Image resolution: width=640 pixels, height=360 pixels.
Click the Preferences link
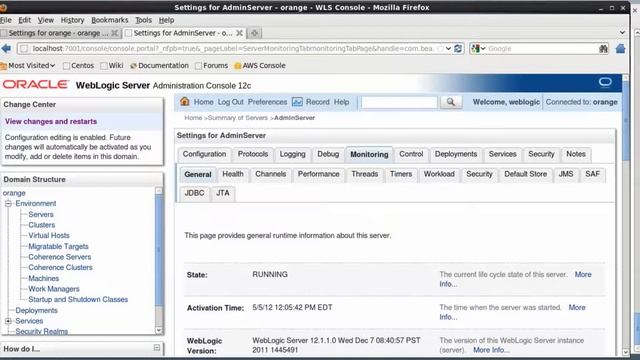(267, 102)
